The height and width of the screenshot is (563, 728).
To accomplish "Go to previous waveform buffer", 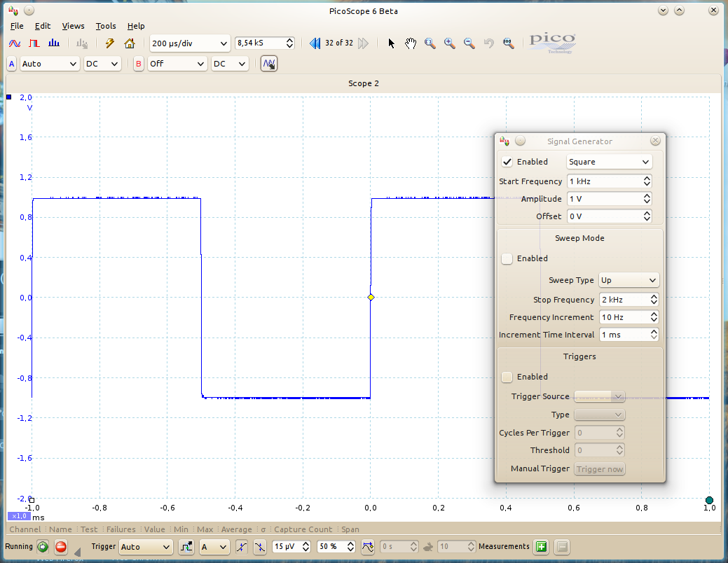I will [315, 43].
